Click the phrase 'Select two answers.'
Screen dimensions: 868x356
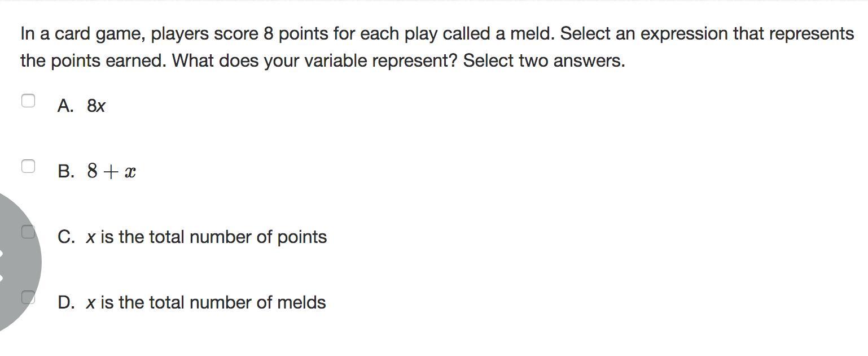click(544, 60)
